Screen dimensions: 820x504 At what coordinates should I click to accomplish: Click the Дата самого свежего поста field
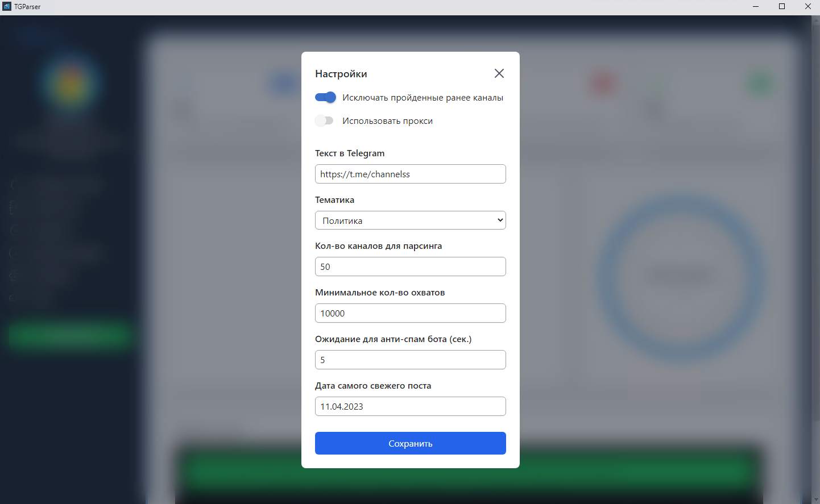tap(411, 406)
